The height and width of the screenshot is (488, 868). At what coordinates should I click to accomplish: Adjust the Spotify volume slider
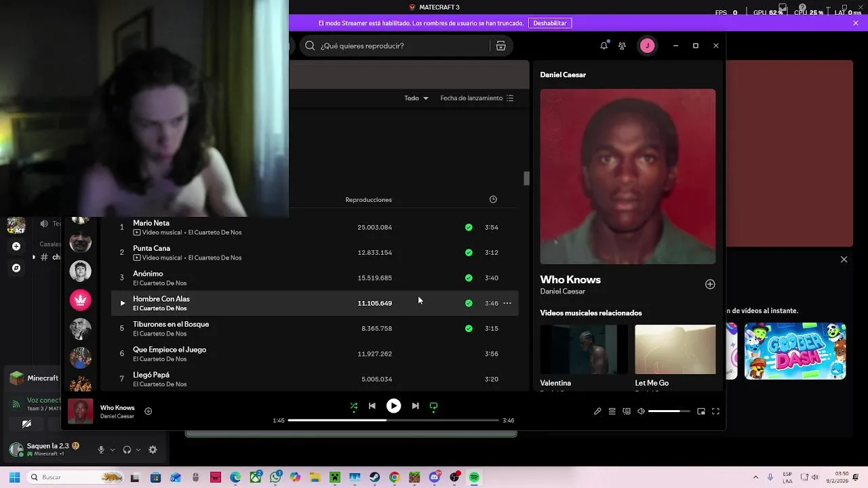point(669,411)
